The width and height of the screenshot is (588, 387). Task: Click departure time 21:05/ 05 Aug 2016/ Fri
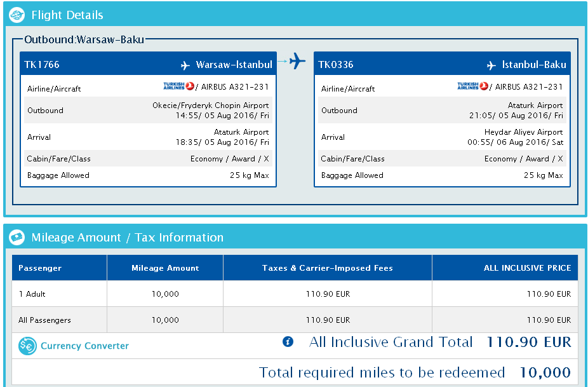pyautogui.click(x=516, y=116)
